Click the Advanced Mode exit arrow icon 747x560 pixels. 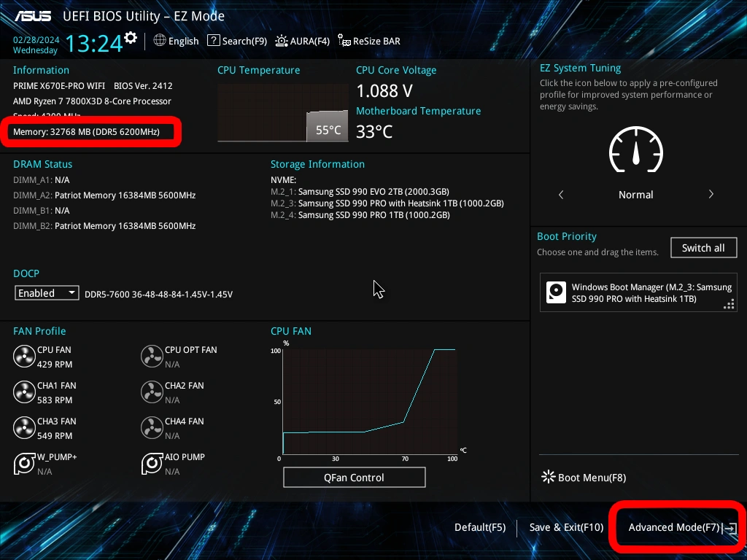[729, 528]
